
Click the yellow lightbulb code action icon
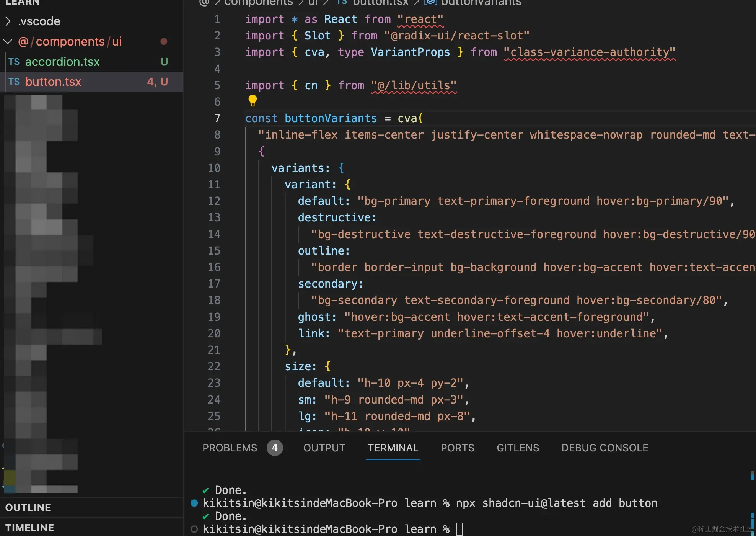click(253, 101)
